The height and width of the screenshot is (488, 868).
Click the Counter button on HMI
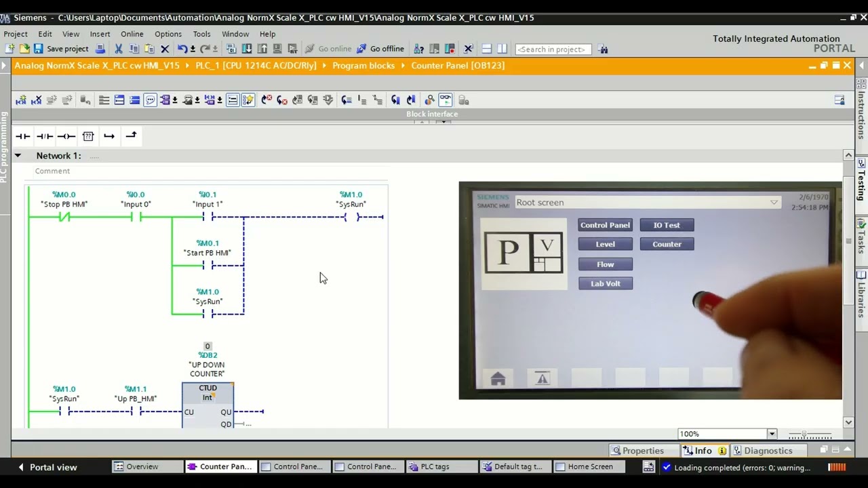(667, 244)
